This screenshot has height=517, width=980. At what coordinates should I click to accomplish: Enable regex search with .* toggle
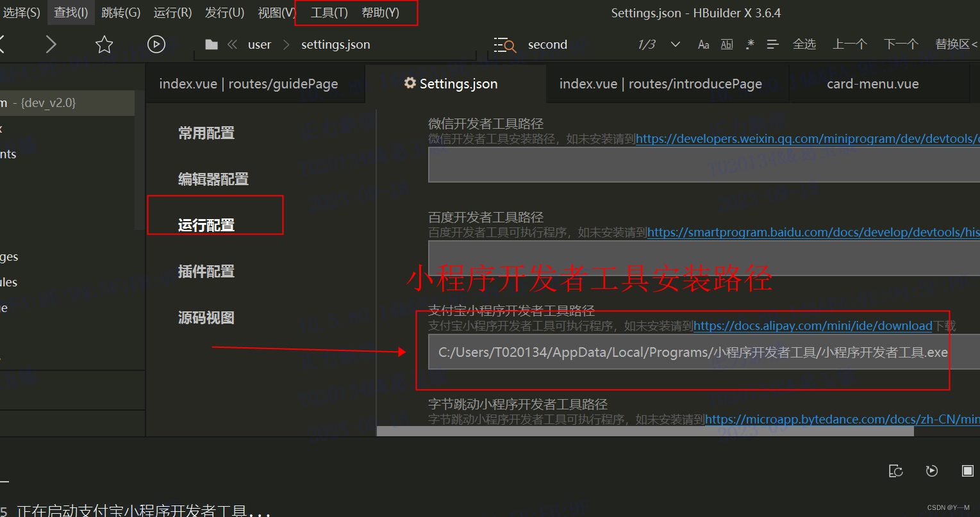[x=749, y=44]
